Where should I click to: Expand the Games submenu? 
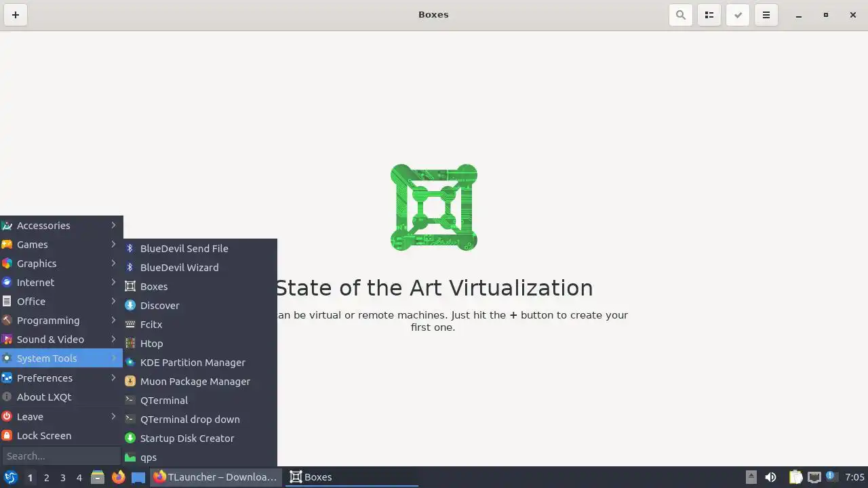coord(61,245)
